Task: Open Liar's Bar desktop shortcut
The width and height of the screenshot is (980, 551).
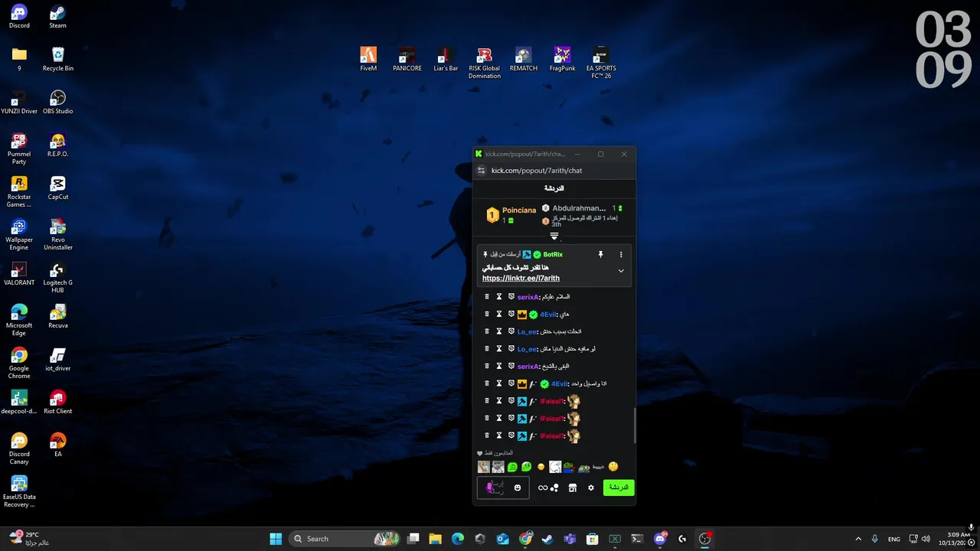Action: [446, 60]
